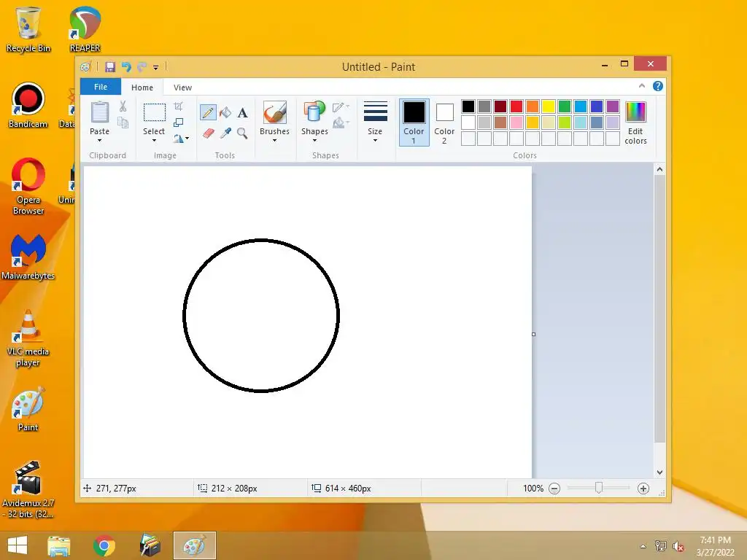Image resolution: width=747 pixels, height=560 pixels.
Task: Pick the Eraser tool
Action: click(x=208, y=133)
